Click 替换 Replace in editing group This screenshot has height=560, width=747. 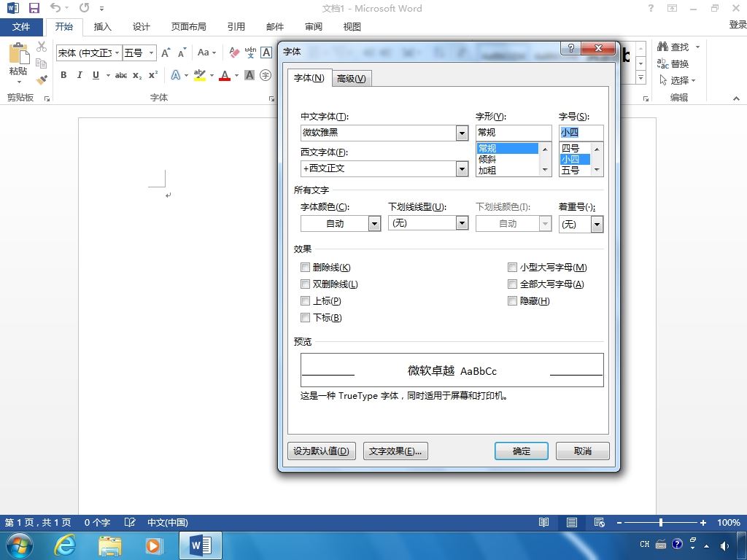coord(673,63)
